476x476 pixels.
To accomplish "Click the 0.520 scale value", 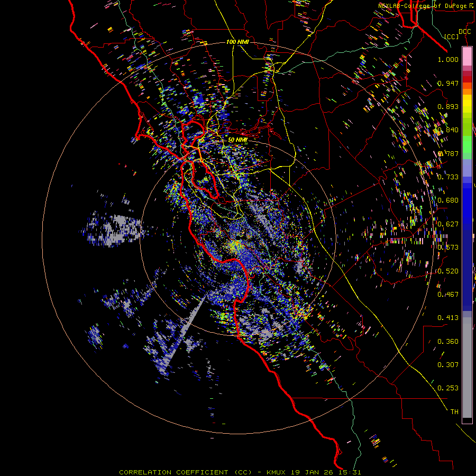I will coord(448,271).
